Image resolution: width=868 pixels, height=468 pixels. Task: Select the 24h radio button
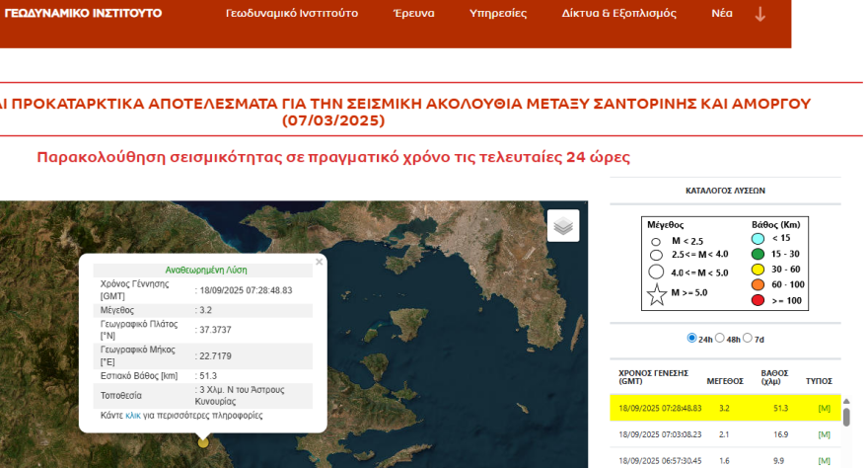coord(691,338)
